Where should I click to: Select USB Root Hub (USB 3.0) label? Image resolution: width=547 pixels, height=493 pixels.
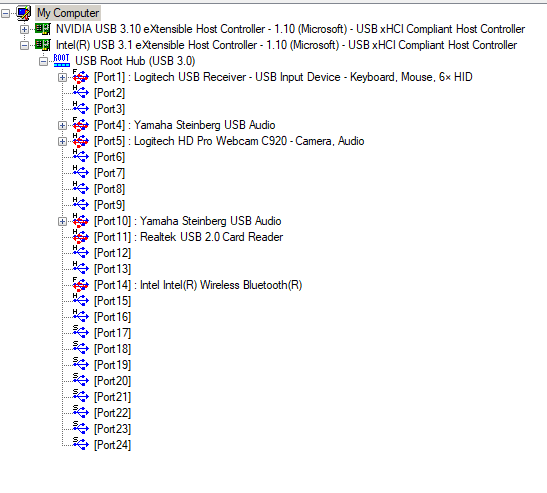135,61
